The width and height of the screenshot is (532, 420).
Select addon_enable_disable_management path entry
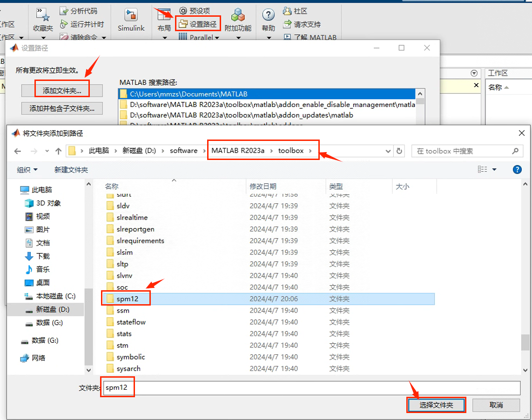point(267,104)
